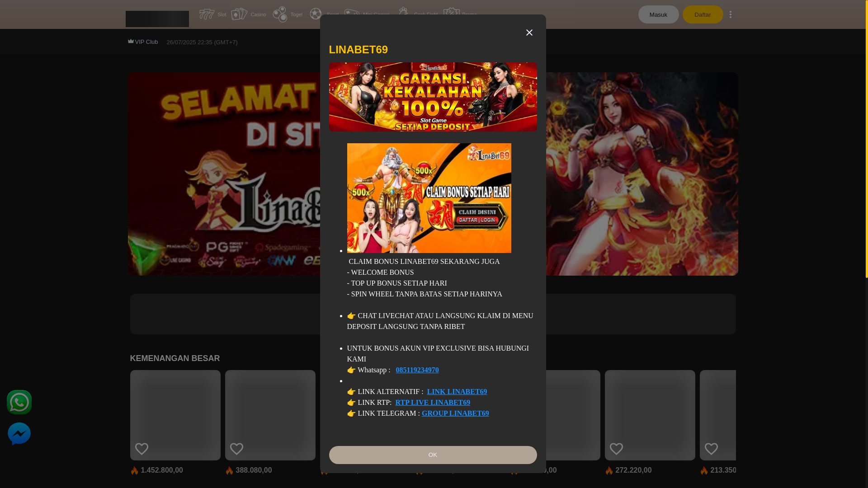Screen dimensions: 868x488
Task: Click SPIN WHEEL TANPA BATAS text line
Action: [425, 294]
